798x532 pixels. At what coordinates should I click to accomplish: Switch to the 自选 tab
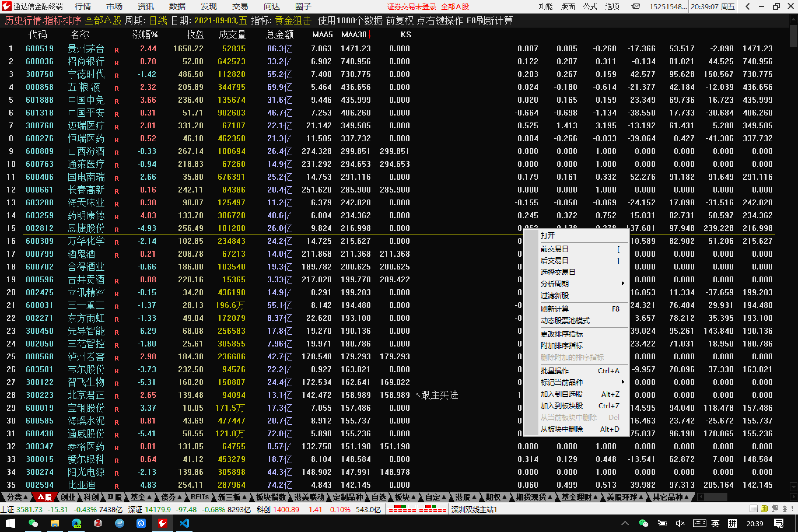click(x=379, y=497)
